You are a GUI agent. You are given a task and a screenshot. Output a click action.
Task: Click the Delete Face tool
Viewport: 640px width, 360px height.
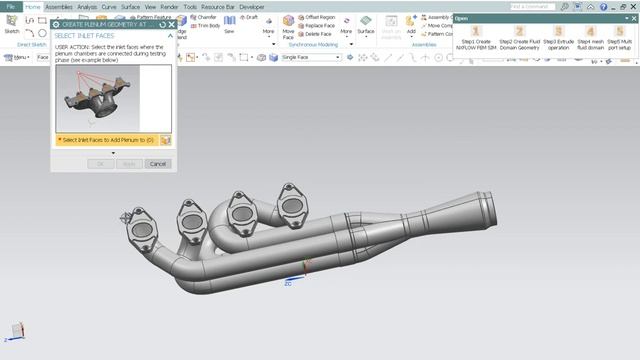pos(315,34)
